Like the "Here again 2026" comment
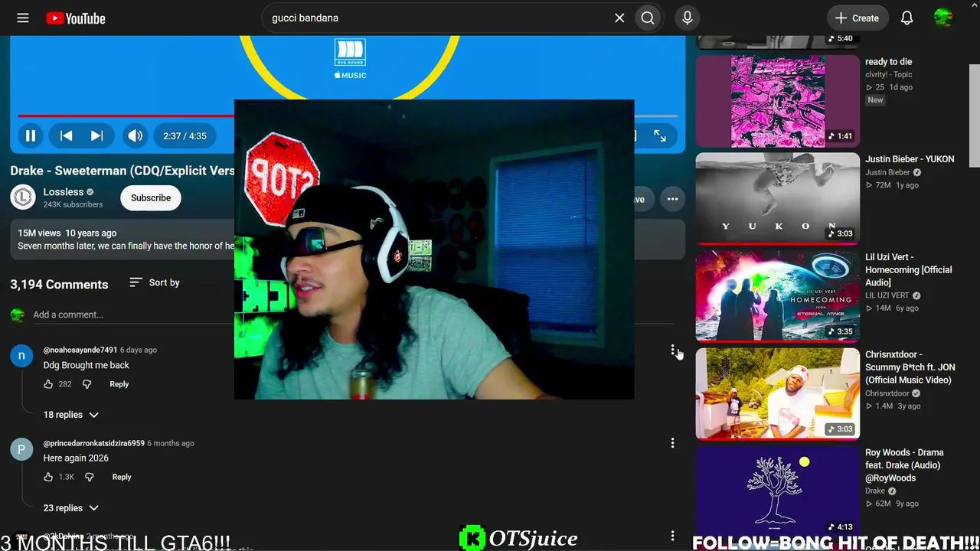The image size is (980, 551). click(x=48, y=477)
